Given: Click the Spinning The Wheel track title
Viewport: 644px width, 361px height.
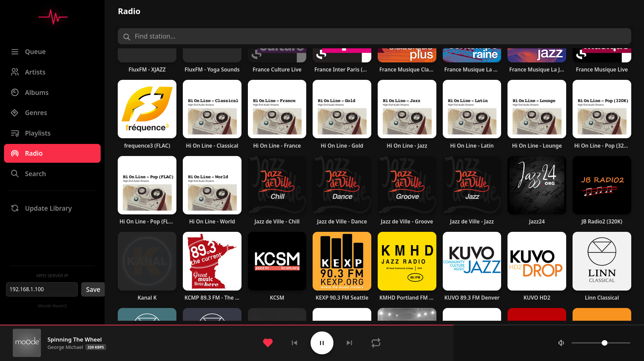Looking at the screenshot, I should tap(74, 340).
